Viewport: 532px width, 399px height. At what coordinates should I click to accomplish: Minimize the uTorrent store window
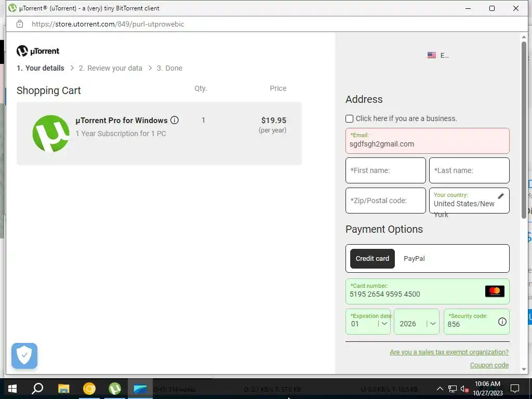pos(468,8)
